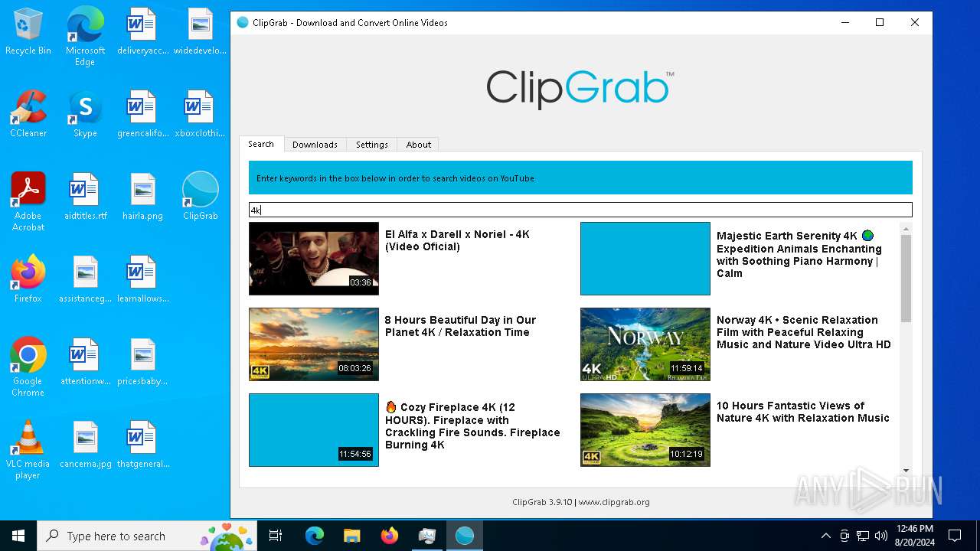Open the cancerna.jpg image icon
Screen dimensions: 980x551
point(85,445)
